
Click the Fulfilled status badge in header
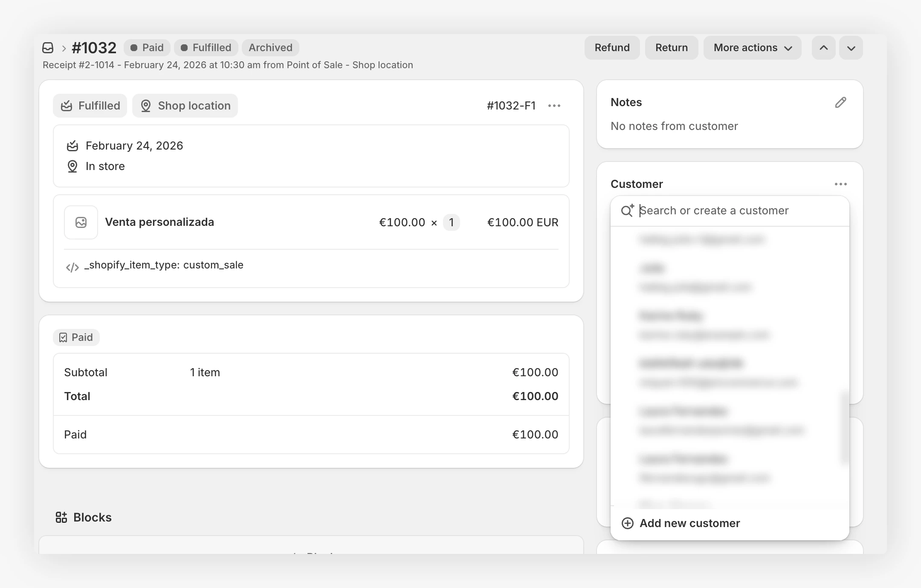point(206,48)
